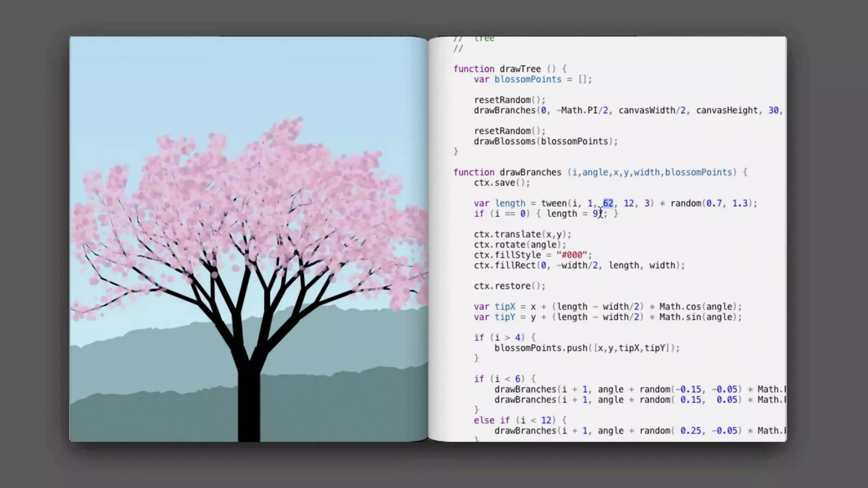This screenshot has width=868, height=488.
Task: Click the 0.25 value in last drawBranches line
Action: (x=690, y=431)
